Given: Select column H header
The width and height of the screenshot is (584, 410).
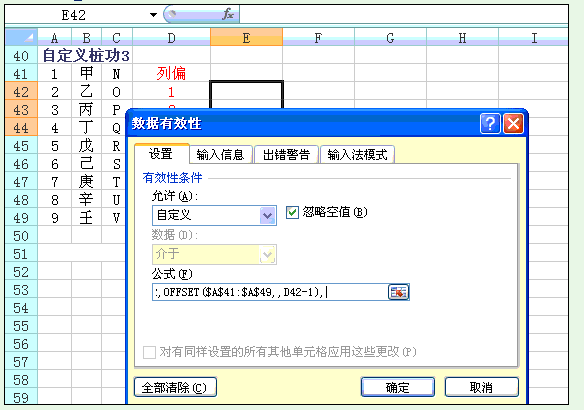Looking at the screenshot, I should point(462,38).
